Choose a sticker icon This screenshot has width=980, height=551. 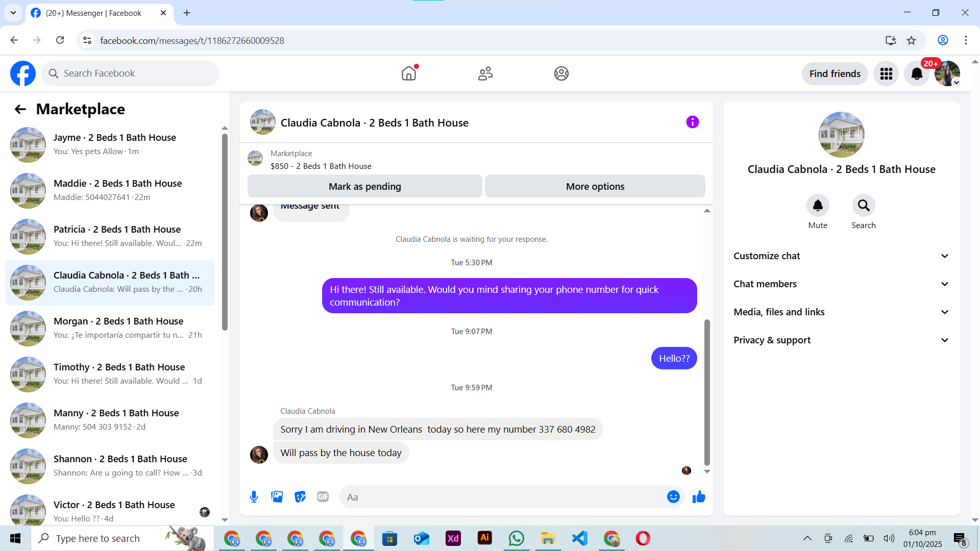[300, 497]
